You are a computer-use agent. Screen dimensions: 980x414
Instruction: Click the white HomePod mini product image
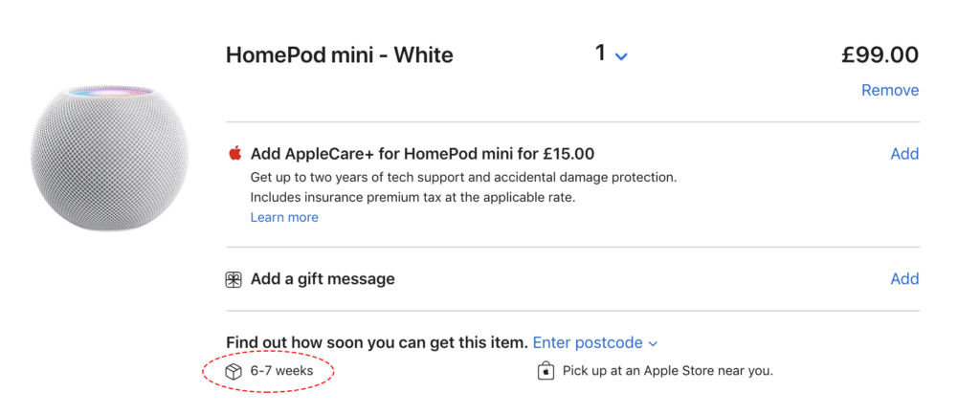[107, 156]
